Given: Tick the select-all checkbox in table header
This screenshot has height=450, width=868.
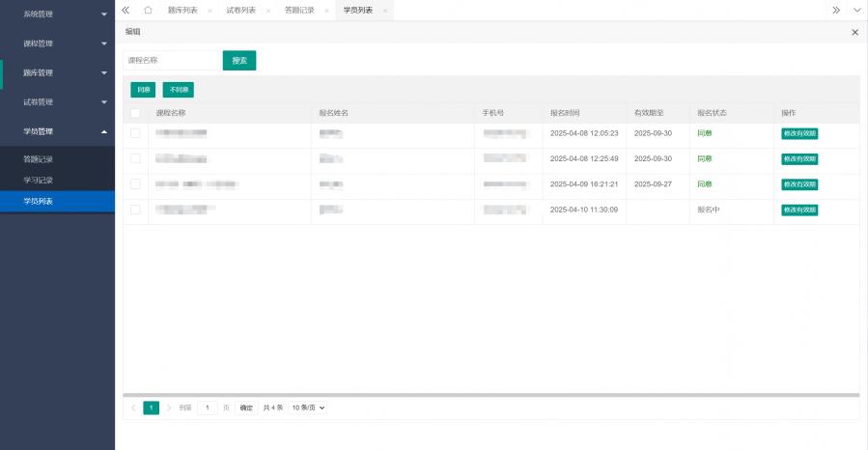Looking at the screenshot, I should 135,113.
